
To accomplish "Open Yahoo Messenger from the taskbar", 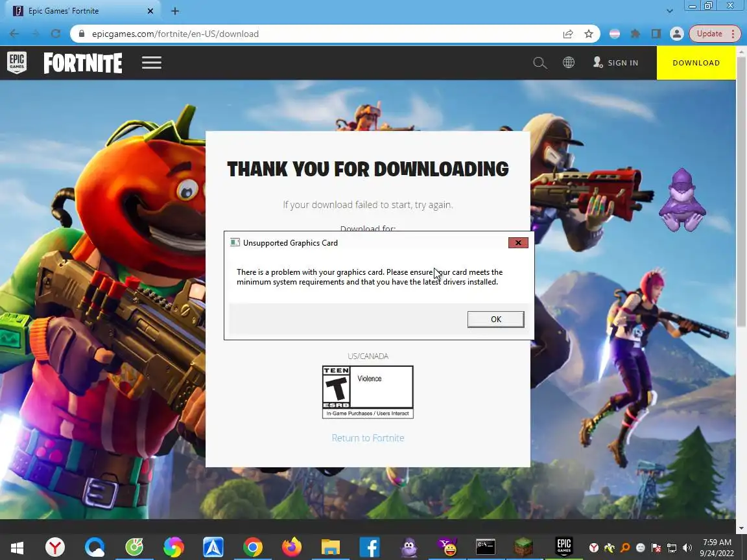I will pos(448,547).
